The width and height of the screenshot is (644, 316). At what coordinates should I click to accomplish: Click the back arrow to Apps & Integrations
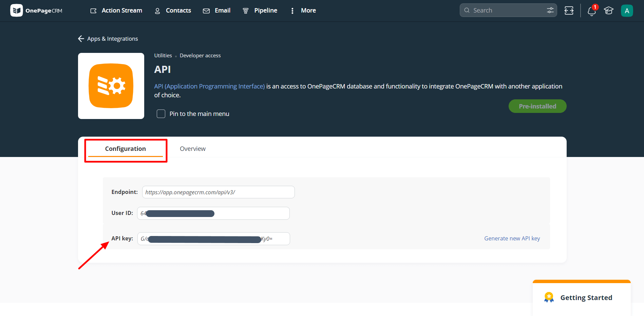pos(81,39)
